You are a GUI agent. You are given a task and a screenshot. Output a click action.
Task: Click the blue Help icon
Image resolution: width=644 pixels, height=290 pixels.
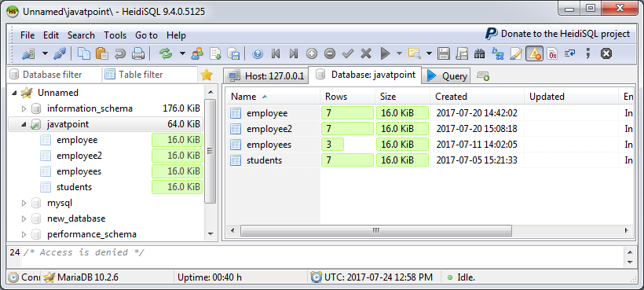click(258, 53)
